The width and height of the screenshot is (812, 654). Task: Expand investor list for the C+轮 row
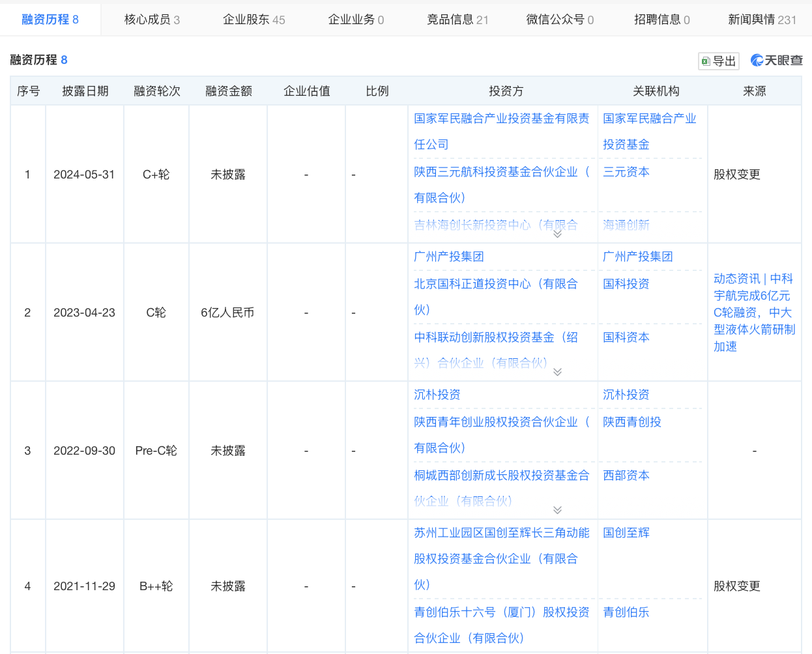pyautogui.click(x=557, y=234)
